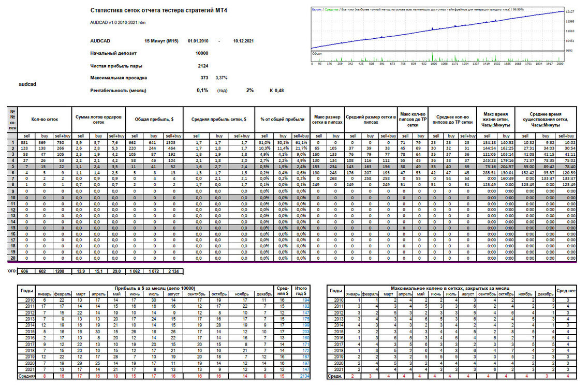Click the 'Сумма лотов ордеров сеток' header
The image size is (588, 388).
[x=99, y=120]
